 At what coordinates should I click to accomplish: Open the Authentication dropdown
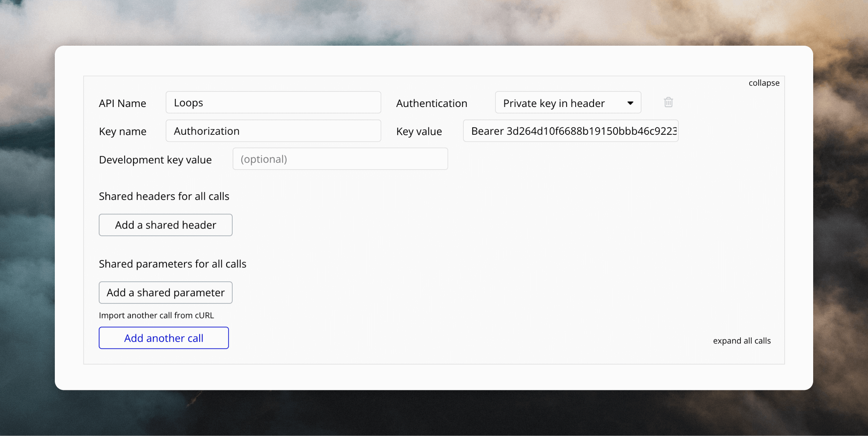pyautogui.click(x=568, y=102)
